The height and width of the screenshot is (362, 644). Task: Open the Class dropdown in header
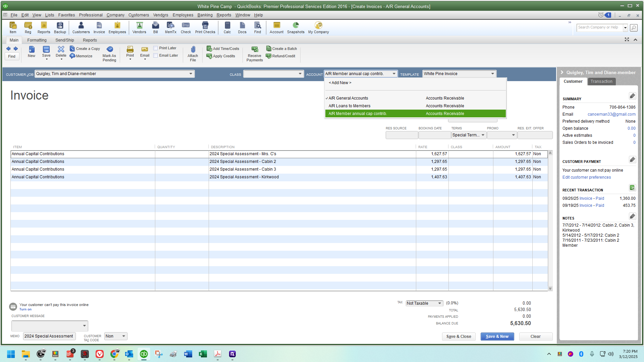tap(300, 74)
